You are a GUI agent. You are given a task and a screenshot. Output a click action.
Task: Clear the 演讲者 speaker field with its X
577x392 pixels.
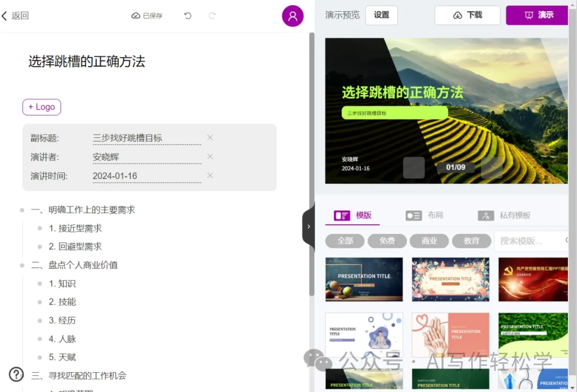pyautogui.click(x=209, y=156)
